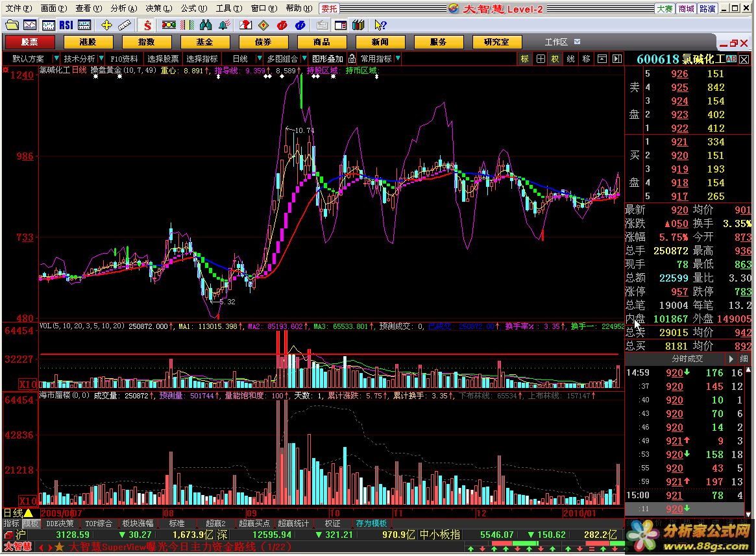Click the panel layout window icon
Image resolution: width=756 pixels, height=556 pixels.
341,25
